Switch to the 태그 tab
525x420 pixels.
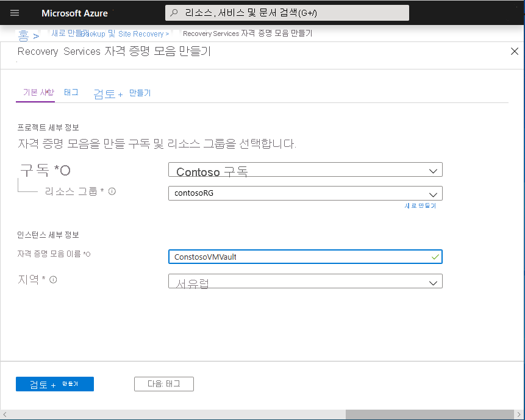(71, 93)
